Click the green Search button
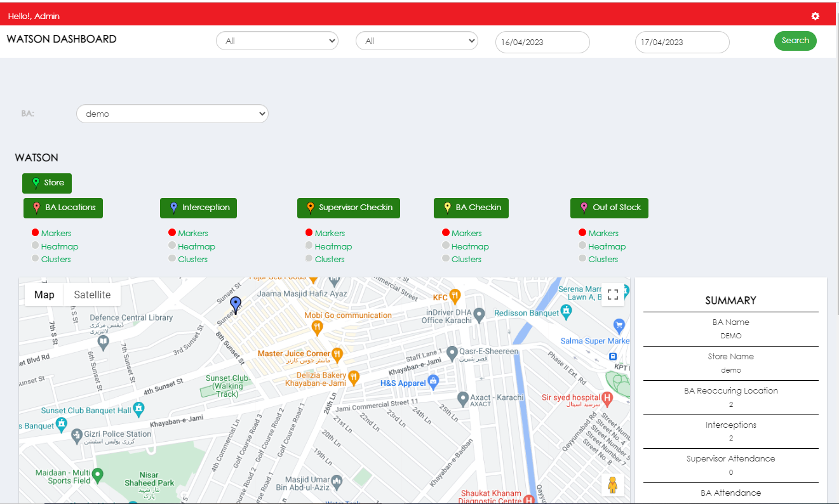The width and height of the screenshot is (839, 504). point(795,41)
